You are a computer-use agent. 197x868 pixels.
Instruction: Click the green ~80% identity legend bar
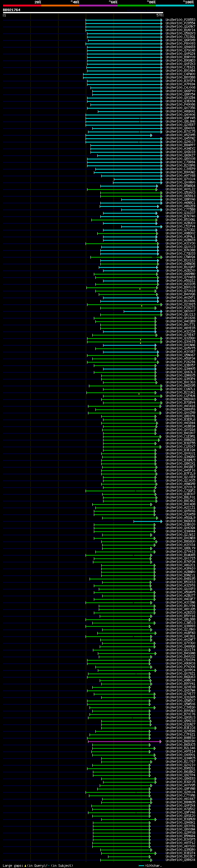(137, 6)
